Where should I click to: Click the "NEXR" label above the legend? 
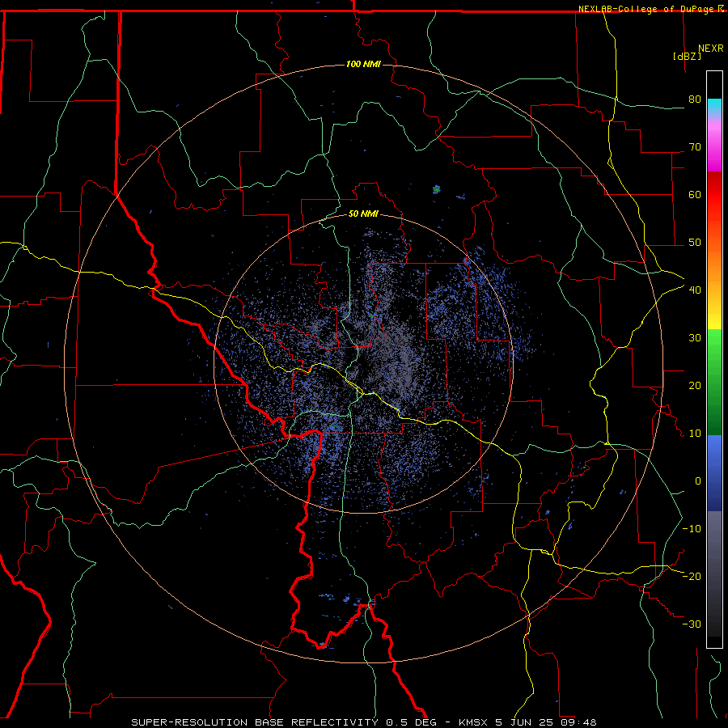pyautogui.click(x=710, y=49)
